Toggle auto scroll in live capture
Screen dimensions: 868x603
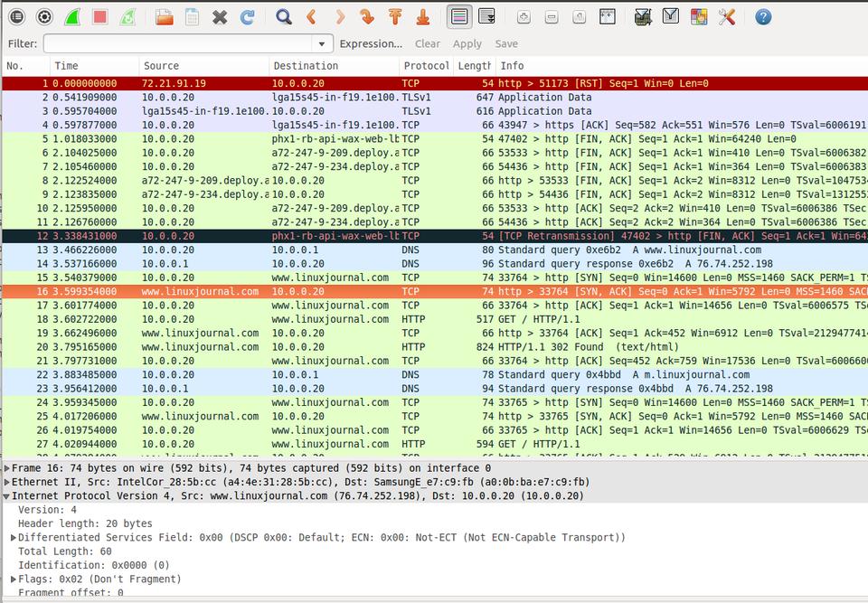click(x=486, y=16)
